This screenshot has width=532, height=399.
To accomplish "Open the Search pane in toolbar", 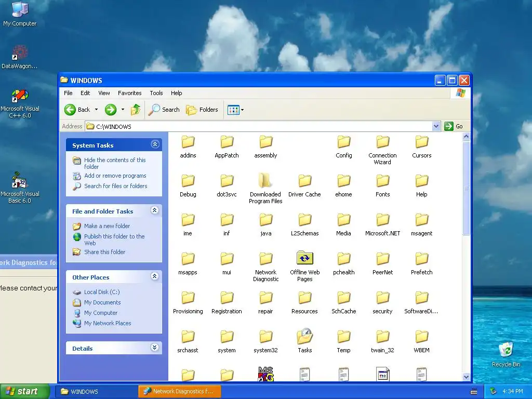I will (x=164, y=110).
